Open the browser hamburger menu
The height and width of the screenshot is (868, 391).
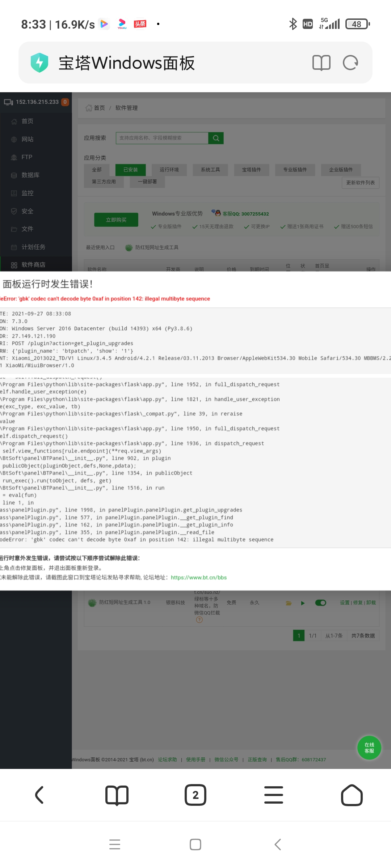coord(274,795)
